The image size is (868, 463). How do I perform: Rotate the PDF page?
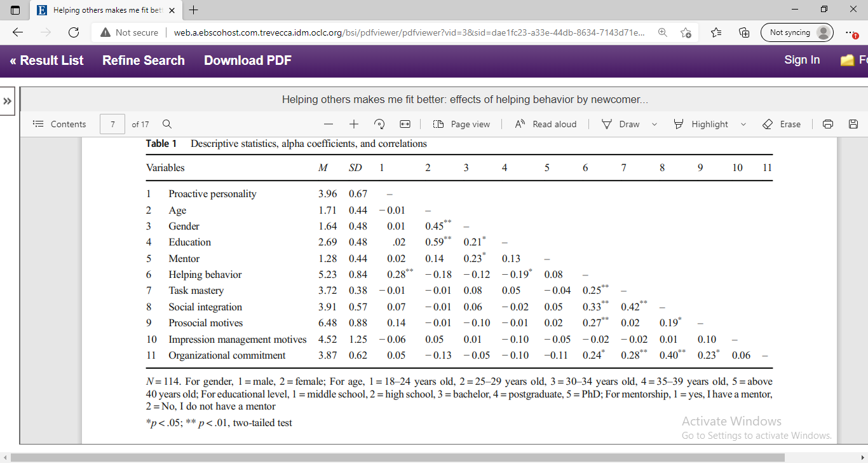tap(379, 124)
